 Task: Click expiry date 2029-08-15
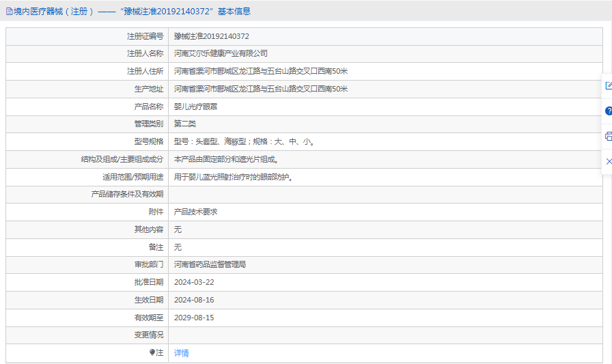(194, 318)
